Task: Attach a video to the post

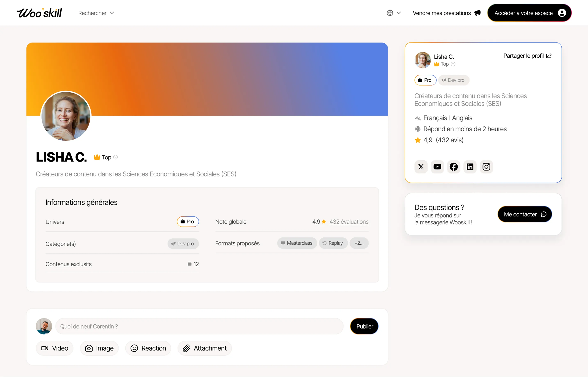Action: coord(54,348)
